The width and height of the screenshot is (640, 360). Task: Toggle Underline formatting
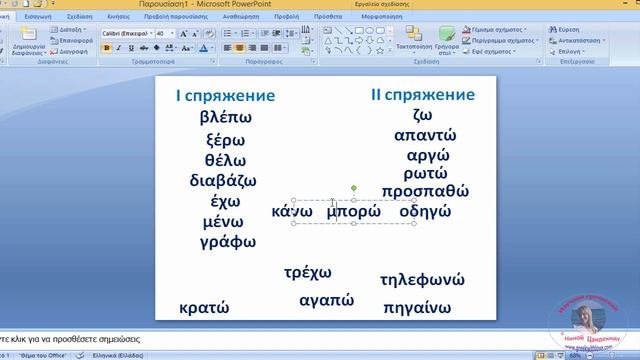pyautogui.click(x=131, y=48)
